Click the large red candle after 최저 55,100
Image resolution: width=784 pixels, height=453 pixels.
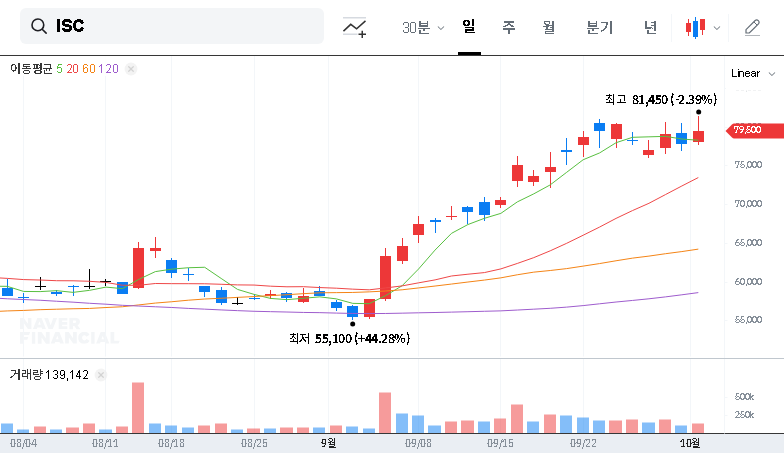coord(385,277)
